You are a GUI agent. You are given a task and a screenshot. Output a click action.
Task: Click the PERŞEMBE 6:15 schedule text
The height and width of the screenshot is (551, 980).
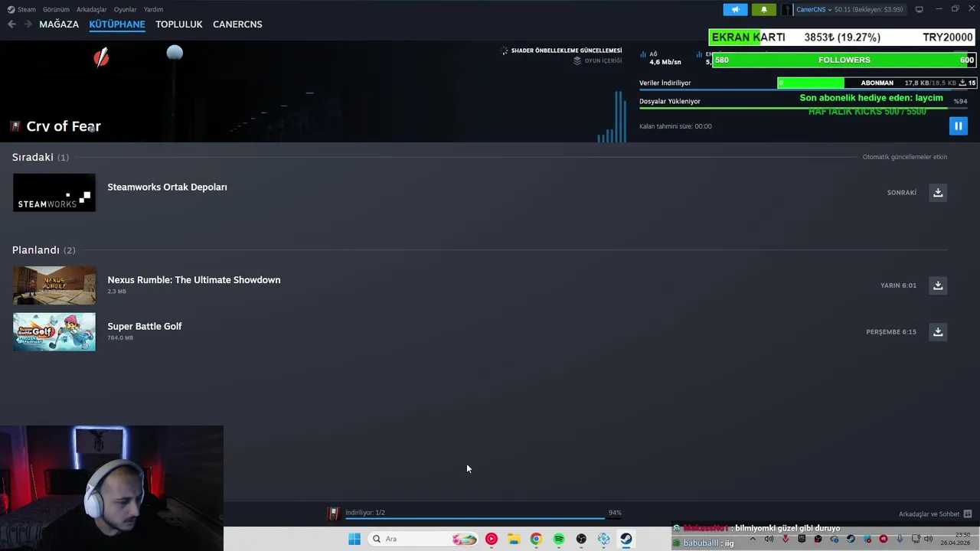point(891,332)
